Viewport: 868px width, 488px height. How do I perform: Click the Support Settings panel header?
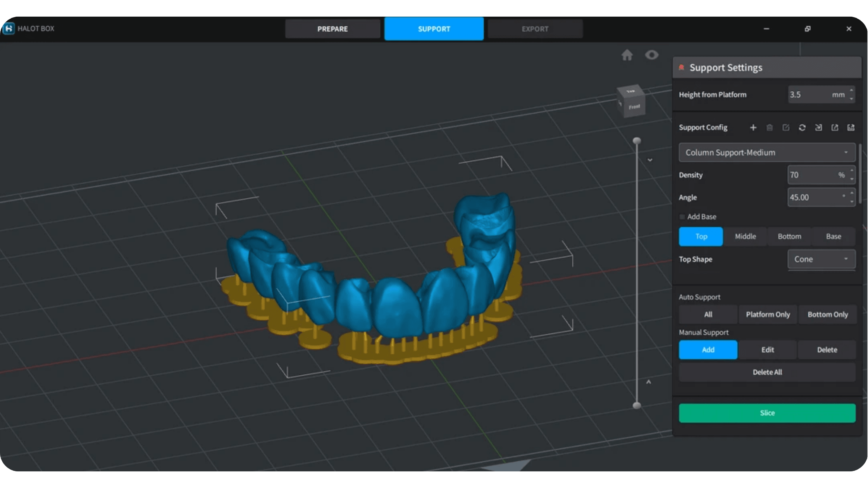point(767,67)
